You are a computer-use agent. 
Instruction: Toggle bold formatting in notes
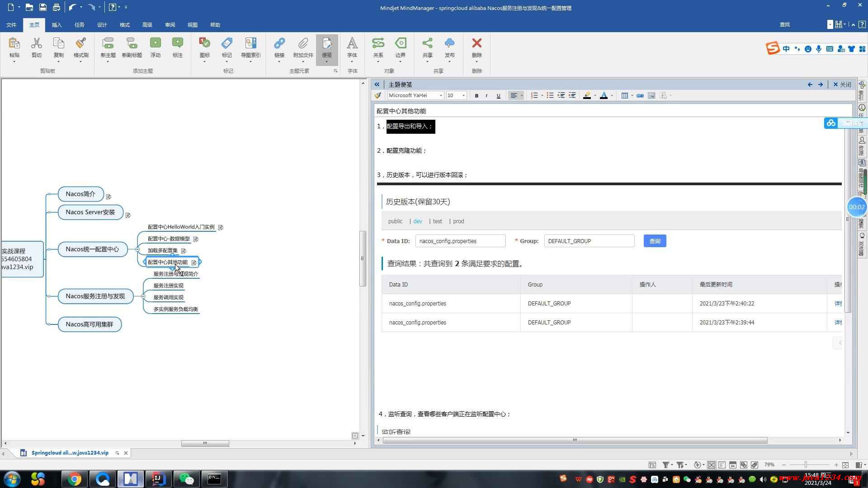coord(476,95)
